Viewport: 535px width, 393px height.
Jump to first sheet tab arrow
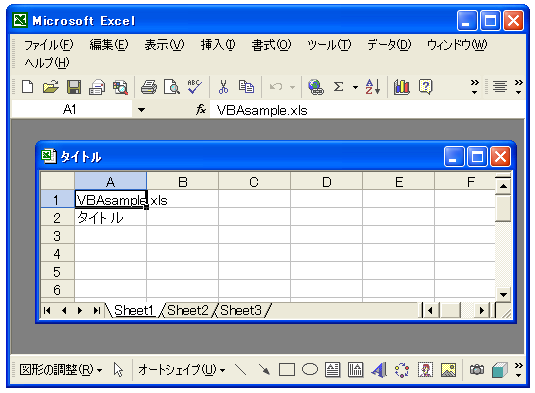(47, 310)
